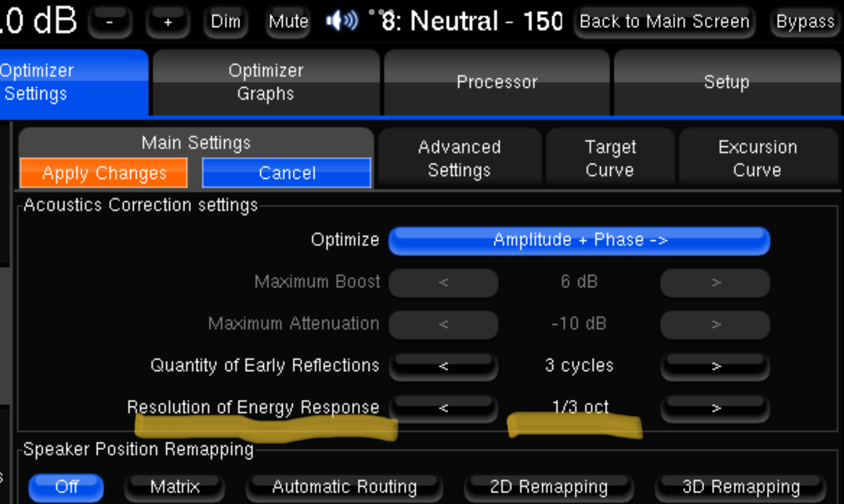This screenshot has width=844, height=504.
Task: Select the 3D Remapping option
Action: click(x=740, y=486)
